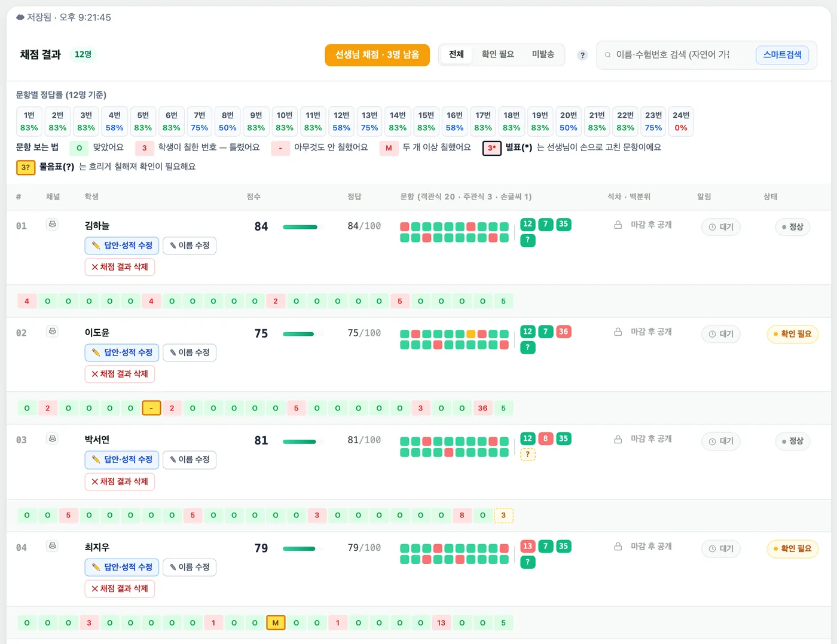Viewport: 837px width, 644px height.
Task: Click the 학생 column header
Action: [91, 197]
